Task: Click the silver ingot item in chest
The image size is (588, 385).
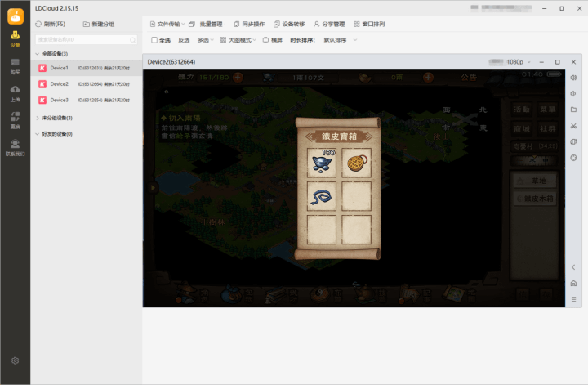Action: [322, 163]
